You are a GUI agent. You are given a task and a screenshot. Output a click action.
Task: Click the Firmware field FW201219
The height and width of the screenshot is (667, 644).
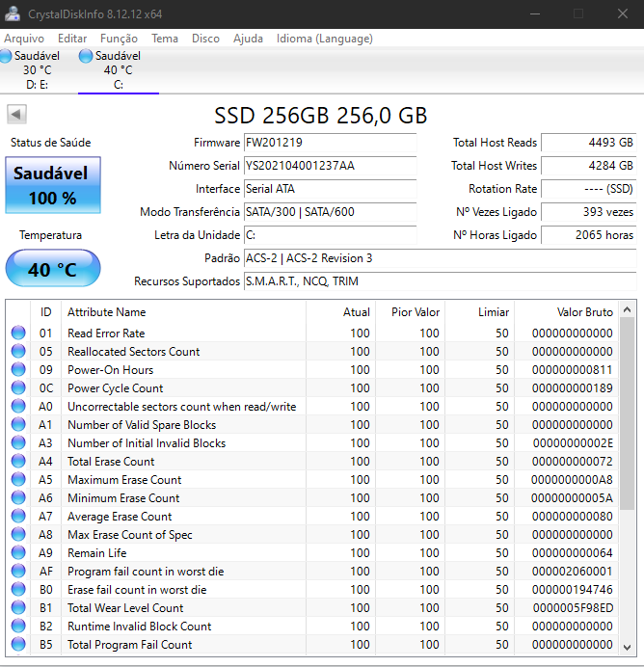coord(330,143)
